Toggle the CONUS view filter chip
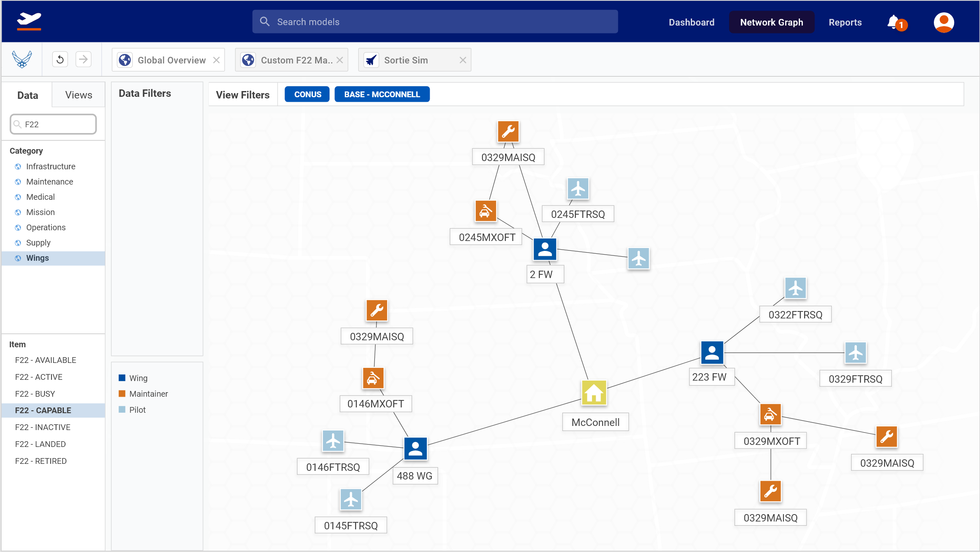The width and height of the screenshot is (980, 552). [x=307, y=94]
